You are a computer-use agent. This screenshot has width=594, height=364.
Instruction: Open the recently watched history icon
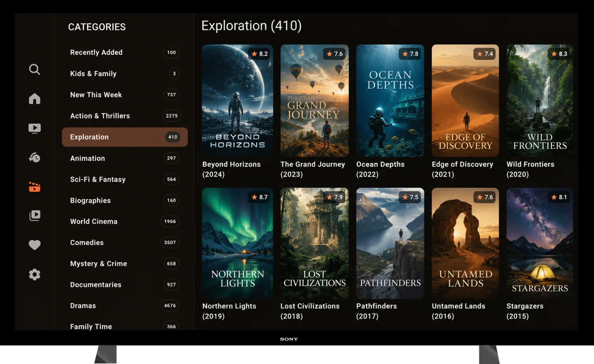[35, 157]
